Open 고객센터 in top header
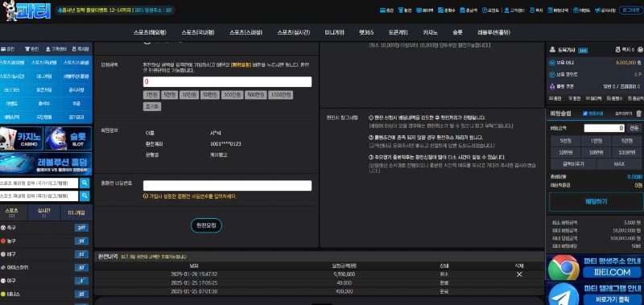 click(514, 10)
